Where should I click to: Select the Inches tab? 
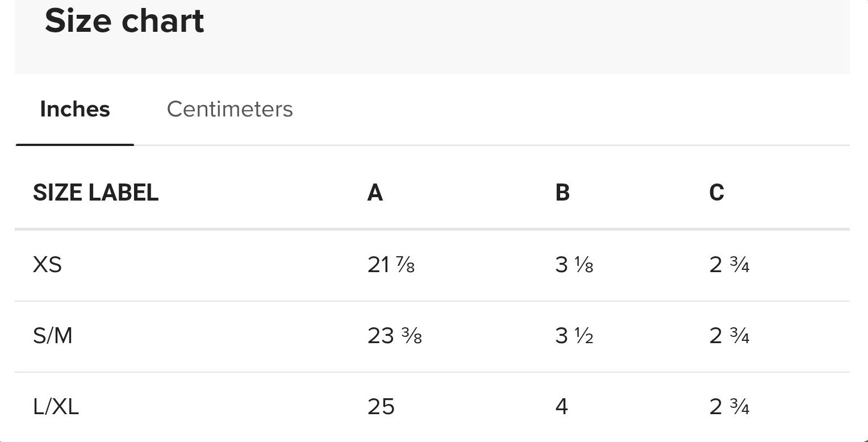click(x=75, y=109)
